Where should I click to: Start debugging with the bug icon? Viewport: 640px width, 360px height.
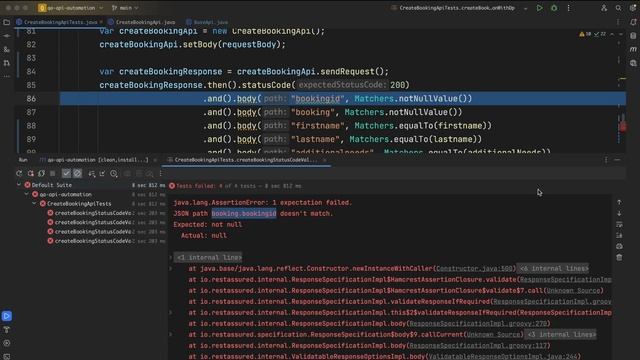(554, 8)
